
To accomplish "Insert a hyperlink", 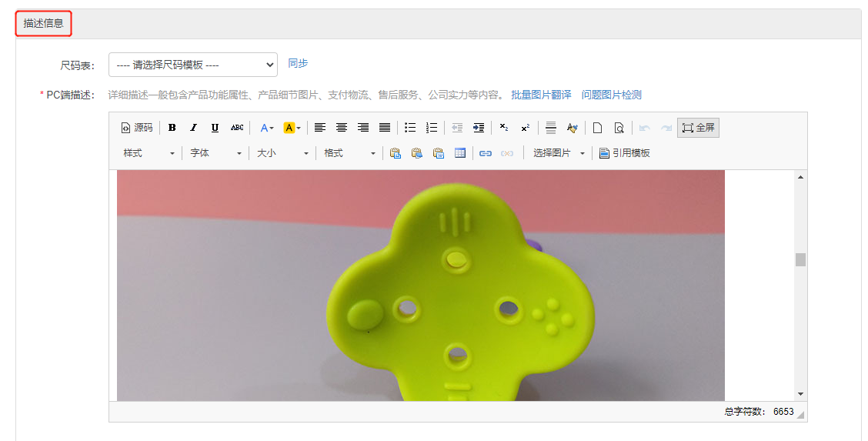I will pyautogui.click(x=486, y=153).
